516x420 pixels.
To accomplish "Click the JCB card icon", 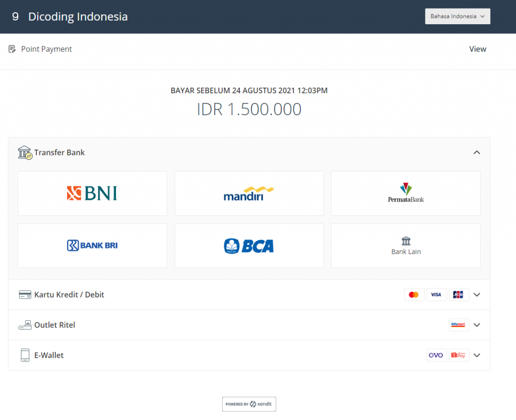I will click(x=459, y=294).
